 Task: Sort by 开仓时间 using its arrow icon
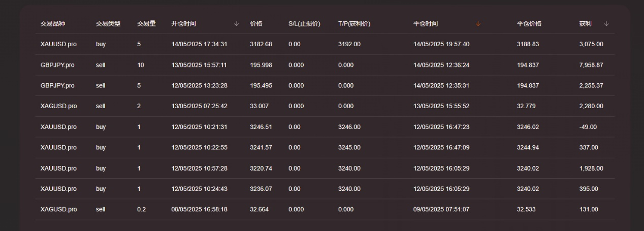pos(236,24)
